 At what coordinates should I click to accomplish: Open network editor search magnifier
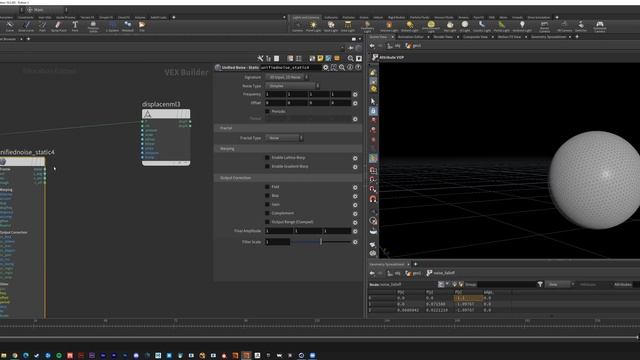(x=350, y=58)
